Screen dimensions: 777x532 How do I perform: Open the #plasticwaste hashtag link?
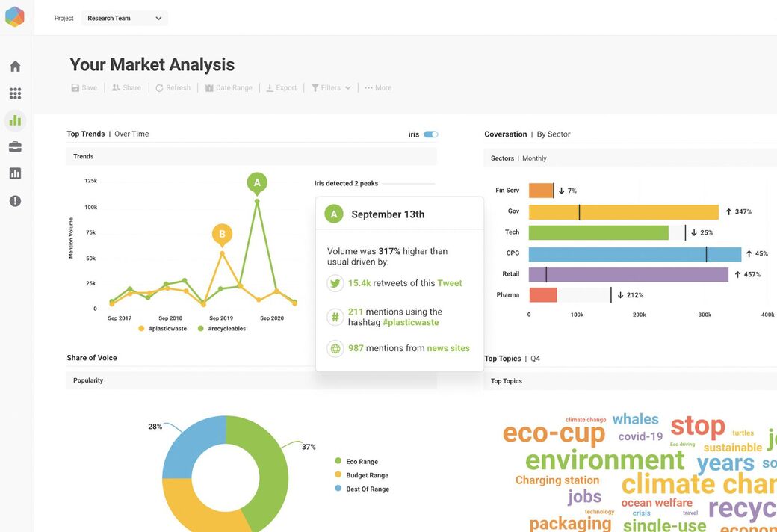point(411,322)
